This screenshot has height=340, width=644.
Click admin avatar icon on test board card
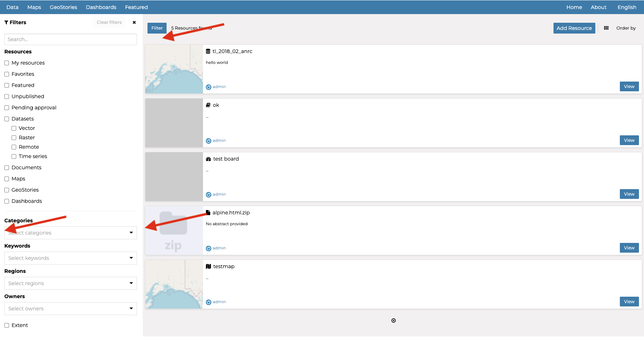(x=208, y=195)
